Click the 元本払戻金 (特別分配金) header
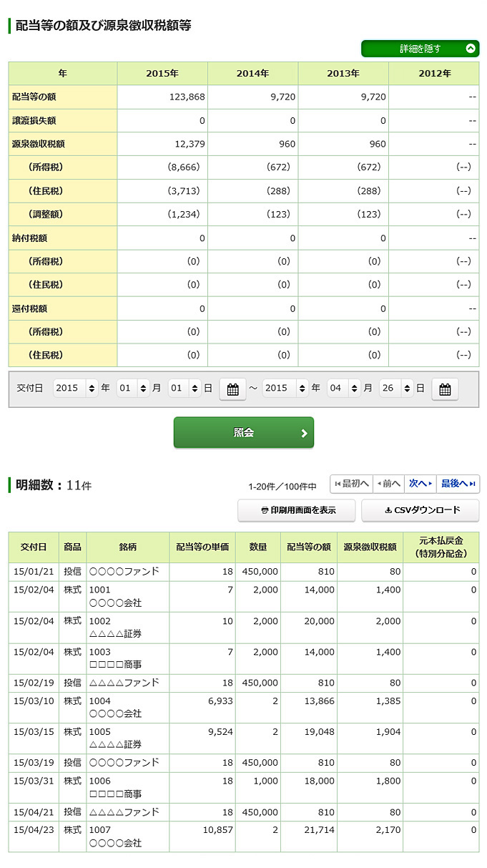The width and height of the screenshot is (487, 868). tap(441, 547)
